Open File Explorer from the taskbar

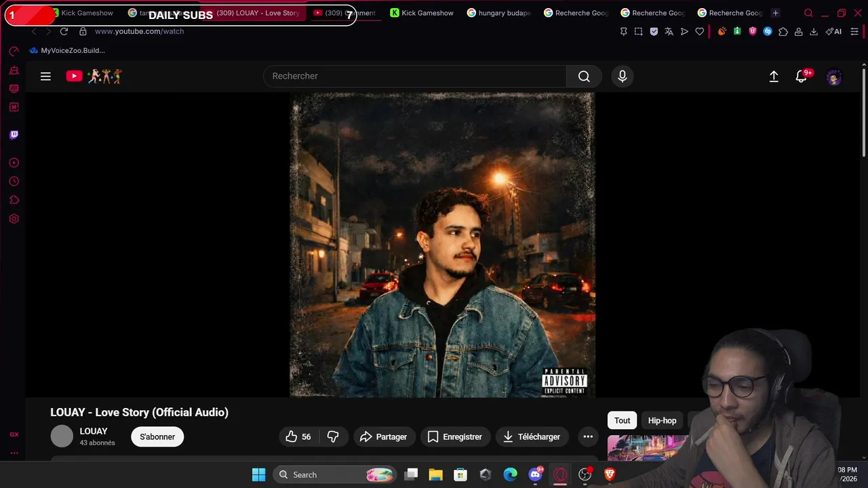(x=435, y=474)
